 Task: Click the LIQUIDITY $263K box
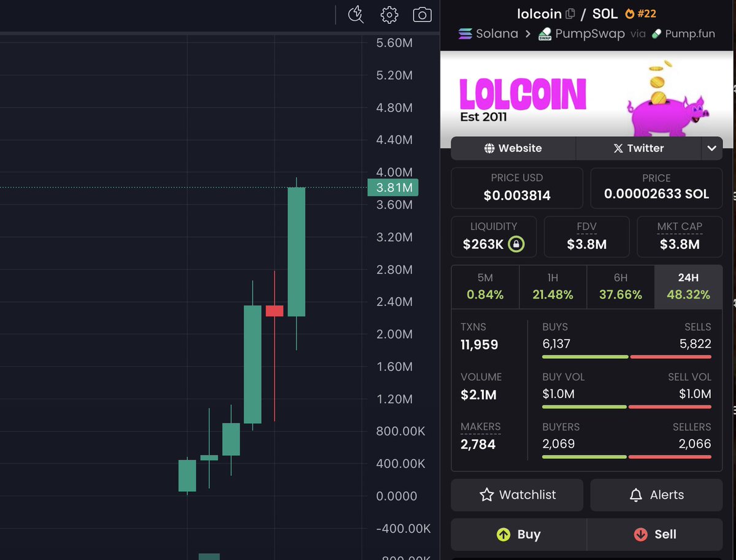[494, 236]
